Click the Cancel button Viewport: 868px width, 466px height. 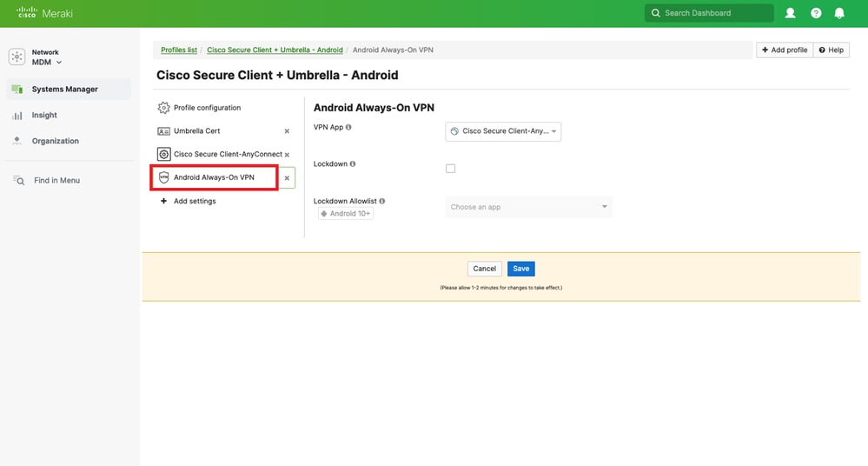coord(484,269)
